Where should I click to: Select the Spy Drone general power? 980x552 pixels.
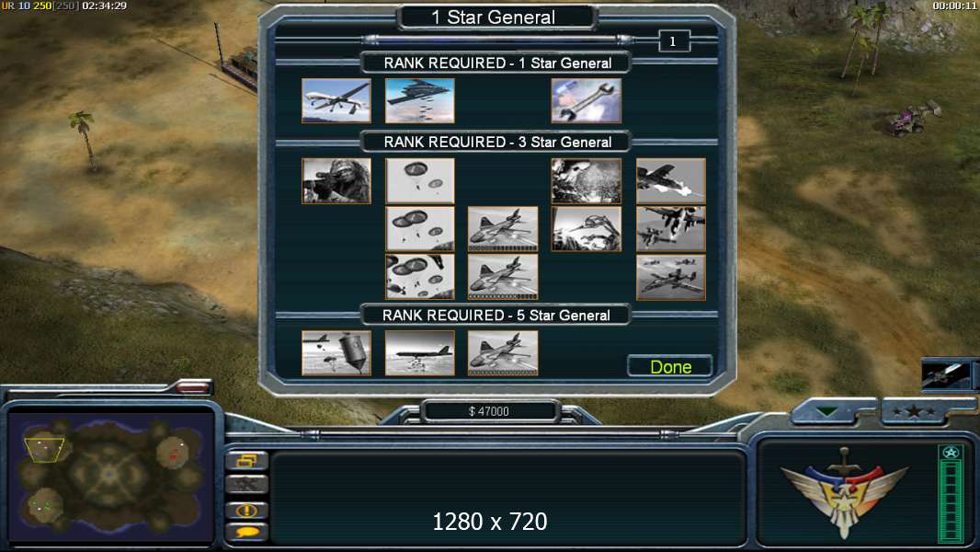[x=336, y=100]
